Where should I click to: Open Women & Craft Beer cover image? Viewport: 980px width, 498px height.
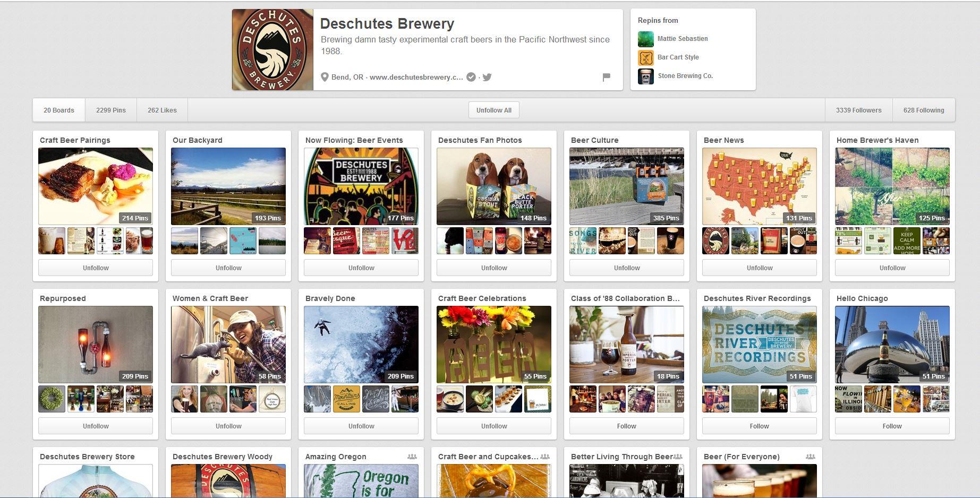click(x=228, y=345)
